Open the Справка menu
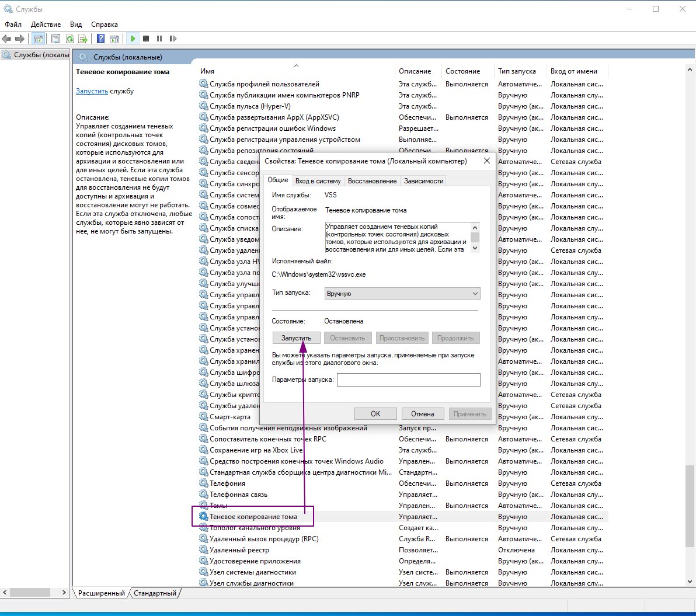The height and width of the screenshot is (616, 696). click(105, 25)
